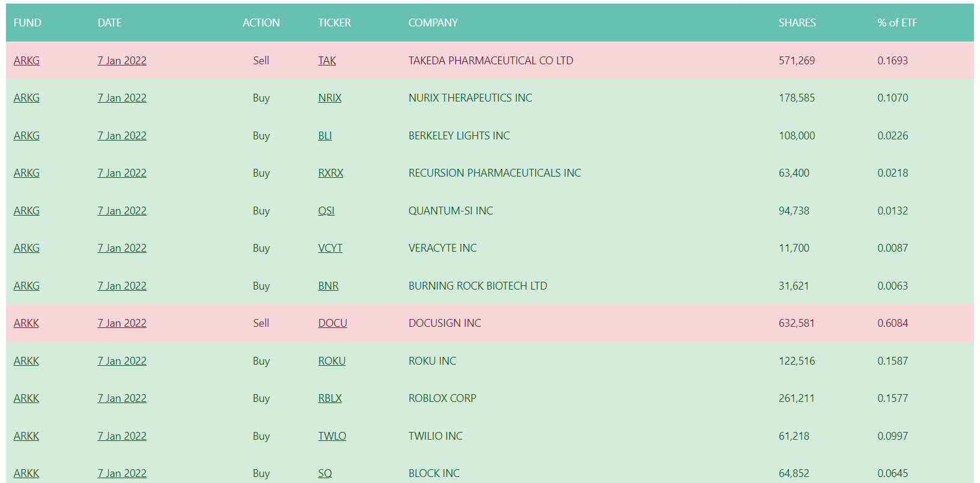Screen dimensions: 980x483
Task: Select VERACYTE INC company cell
Action: click(443, 248)
